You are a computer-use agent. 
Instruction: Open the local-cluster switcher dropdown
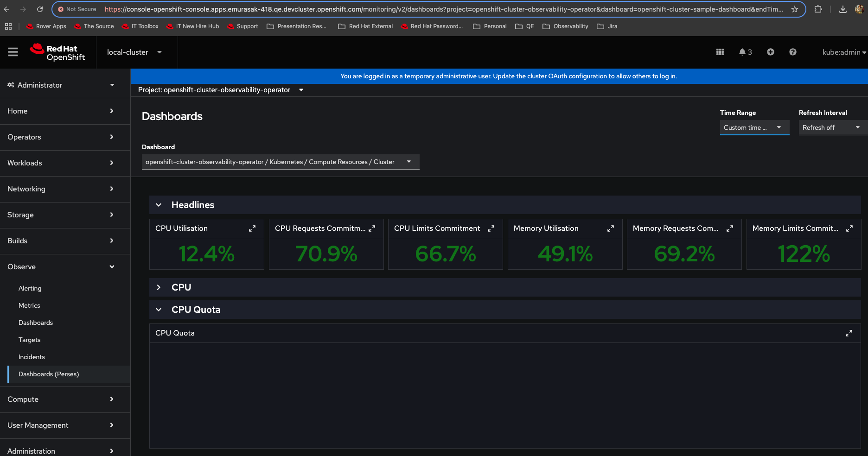click(134, 52)
